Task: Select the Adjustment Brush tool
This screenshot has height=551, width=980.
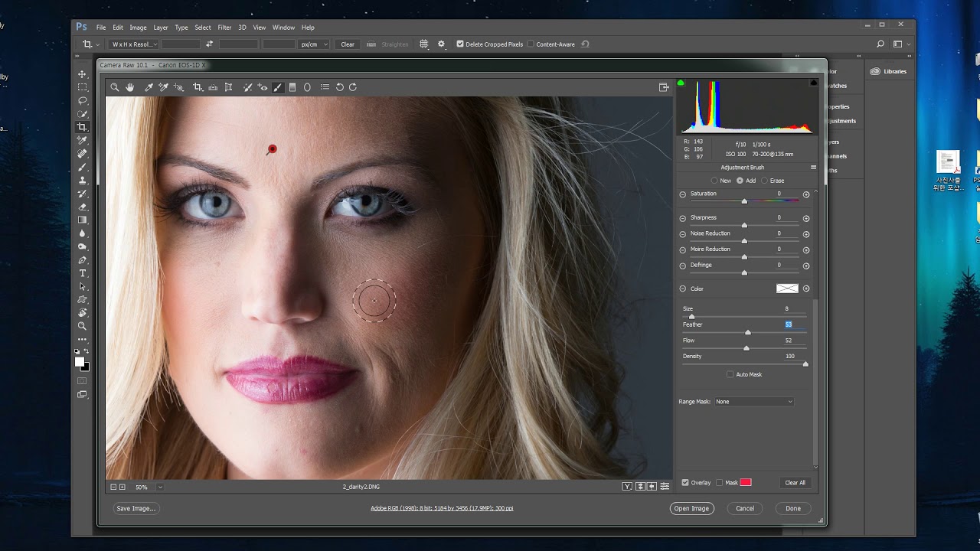Action: (278, 87)
